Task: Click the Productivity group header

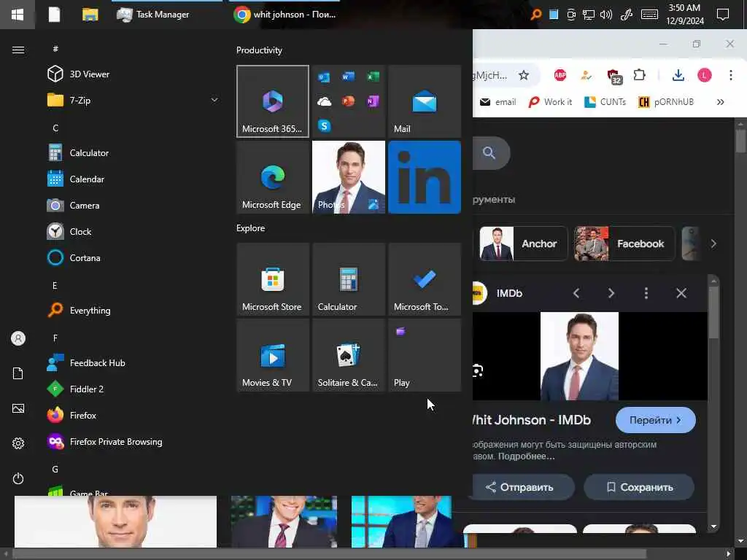Action: coord(259,50)
